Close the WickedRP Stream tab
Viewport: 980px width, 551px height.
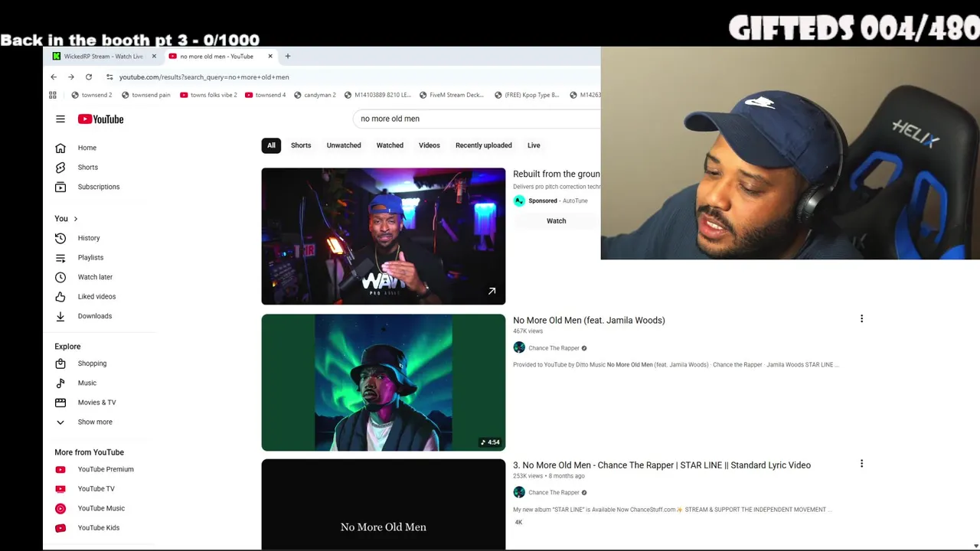click(154, 56)
